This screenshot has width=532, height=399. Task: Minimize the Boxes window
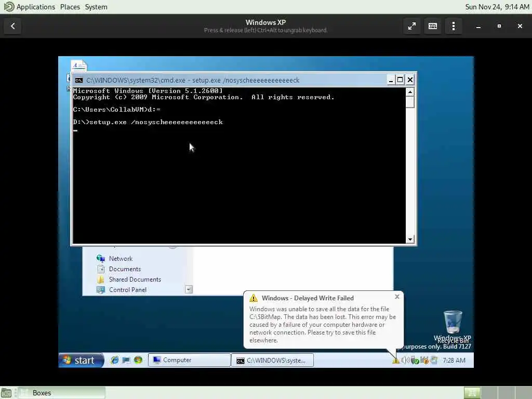(478, 26)
